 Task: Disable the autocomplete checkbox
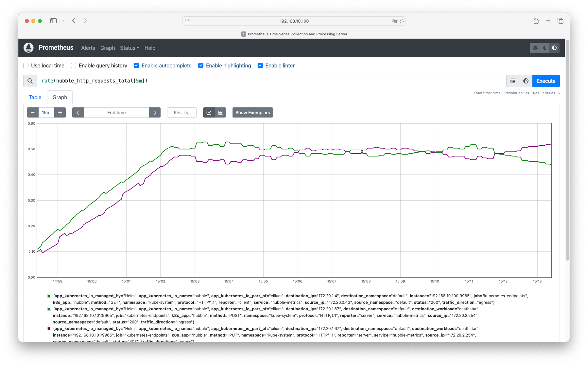click(136, 65)
